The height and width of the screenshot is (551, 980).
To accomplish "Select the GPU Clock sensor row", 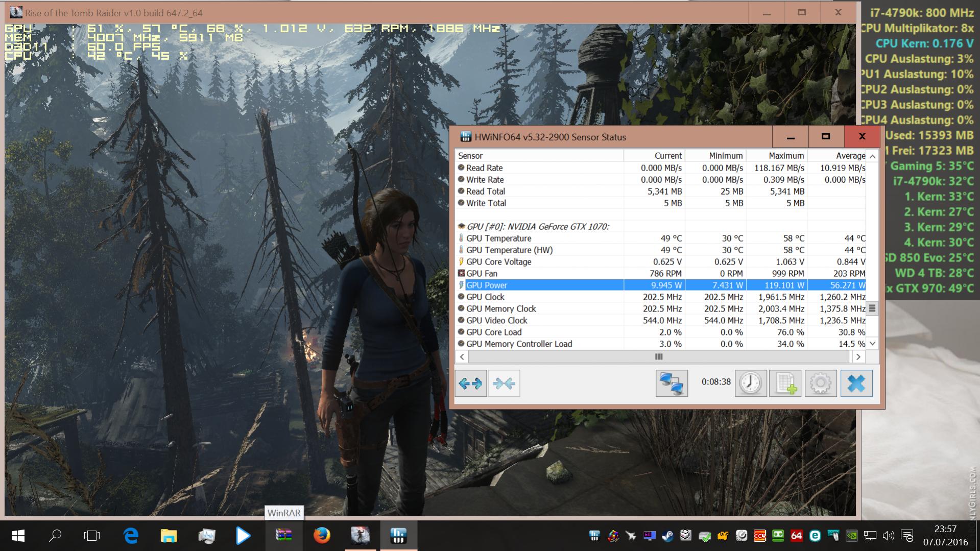I will pos(661,297).
